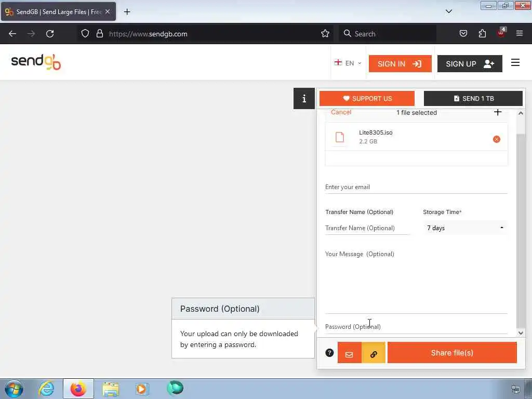This screenshot has height=399, width=532.
Task: Open the Firefox application menu
Action: pos(520,34)
